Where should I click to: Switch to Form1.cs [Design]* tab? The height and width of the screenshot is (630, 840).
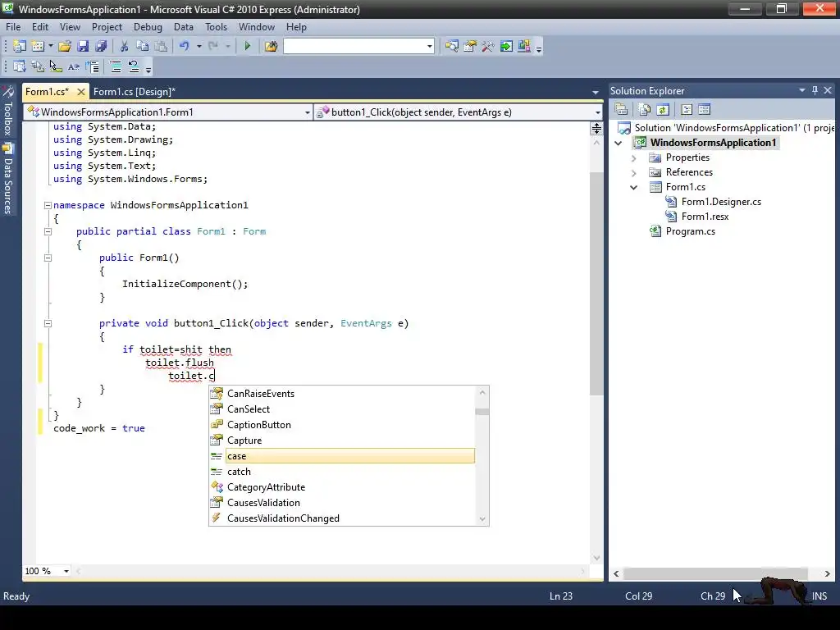[x=134, y=92]
